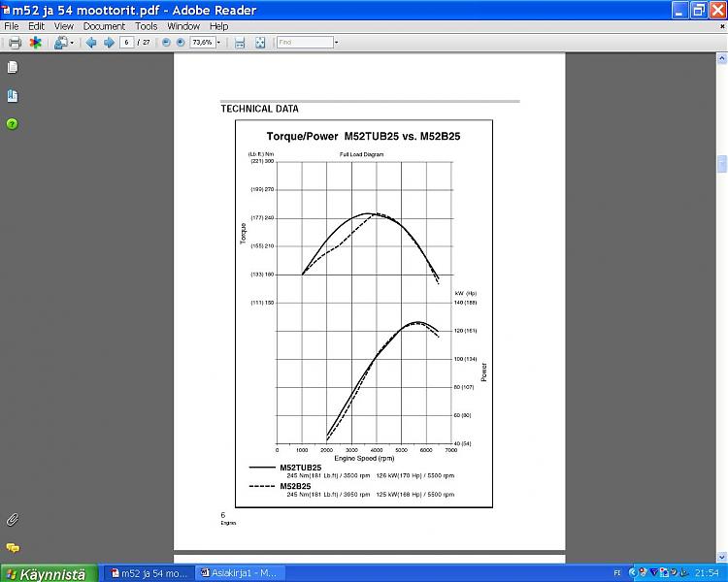Open the Document menu

pos(103,26)
